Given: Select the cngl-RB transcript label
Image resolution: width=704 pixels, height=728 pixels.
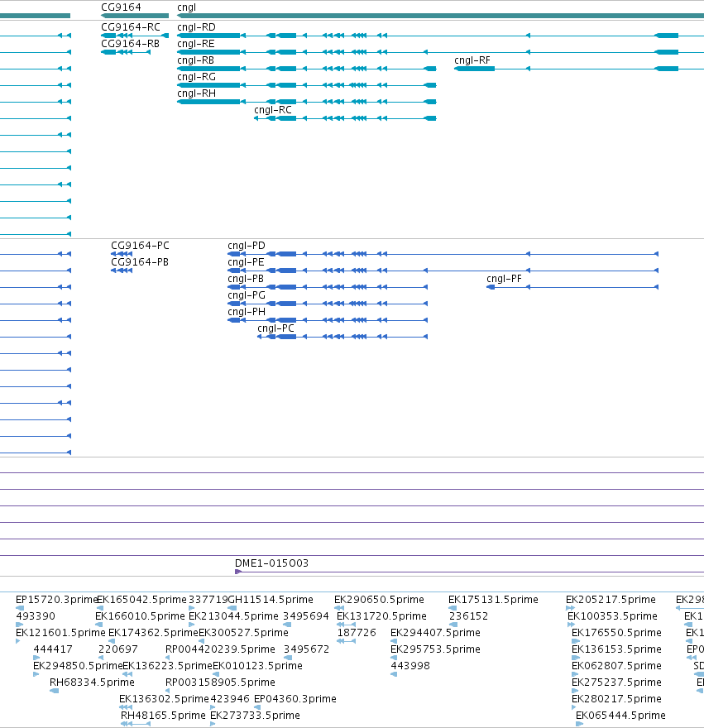Looking at the screenshot, I should pos(195,60).
